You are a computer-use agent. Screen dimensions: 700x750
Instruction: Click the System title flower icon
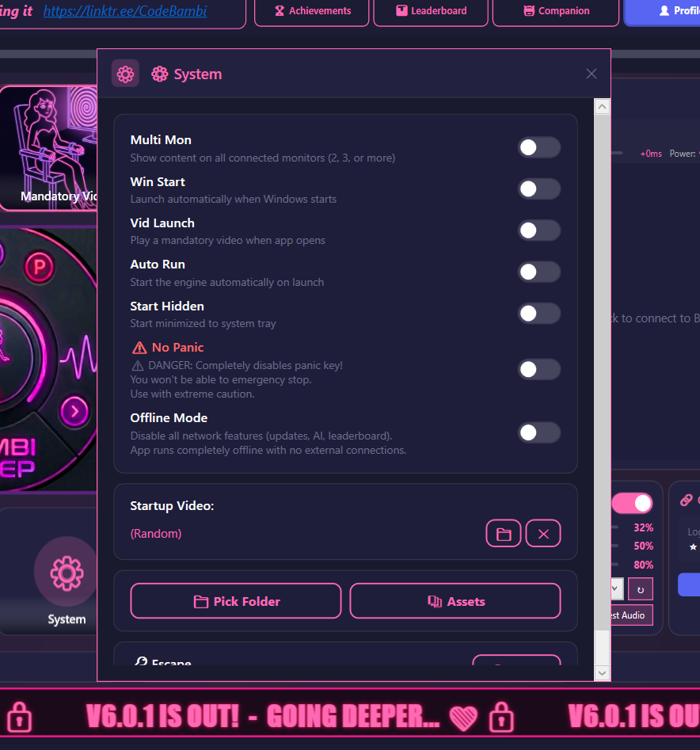tap(160, 74)
